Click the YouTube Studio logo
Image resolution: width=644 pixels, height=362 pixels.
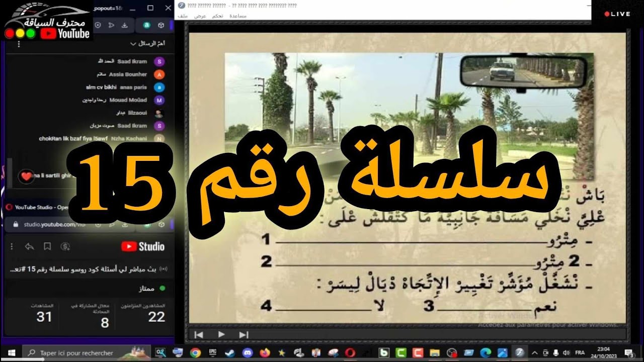point(143,246)
